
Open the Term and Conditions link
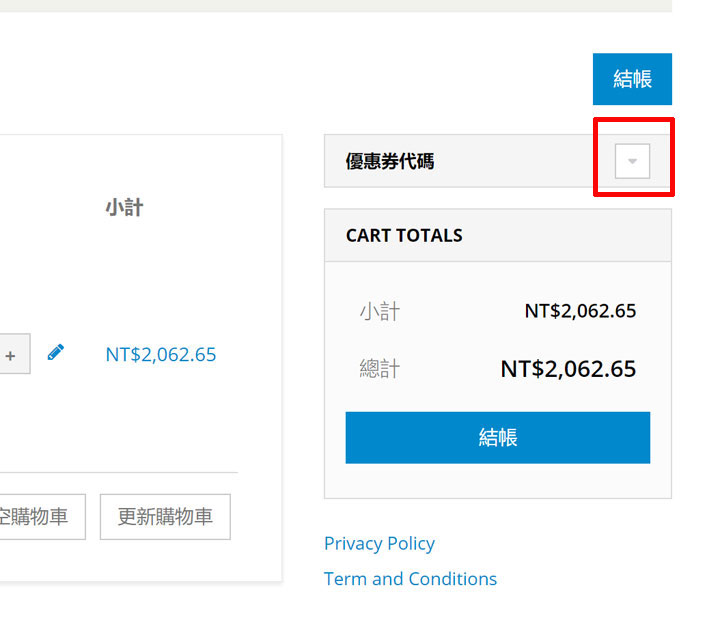coord(410,579)
